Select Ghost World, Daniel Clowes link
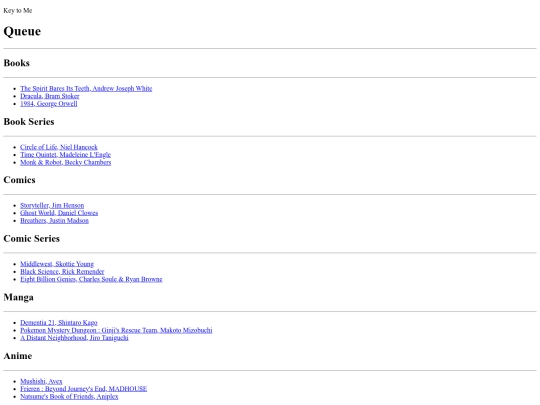This screenshot has height=405, width=540. coord(59,213)
